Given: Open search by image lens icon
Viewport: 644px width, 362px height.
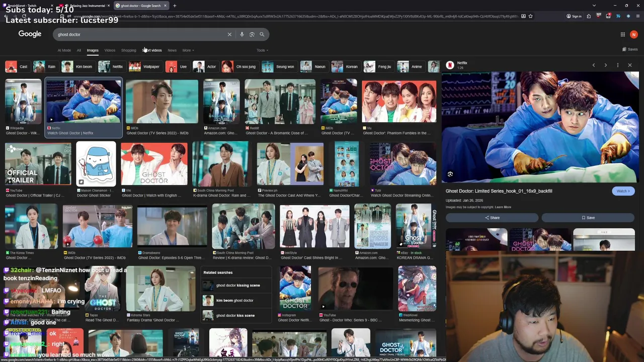Looking at the screenshot, I should pos(252,34).
